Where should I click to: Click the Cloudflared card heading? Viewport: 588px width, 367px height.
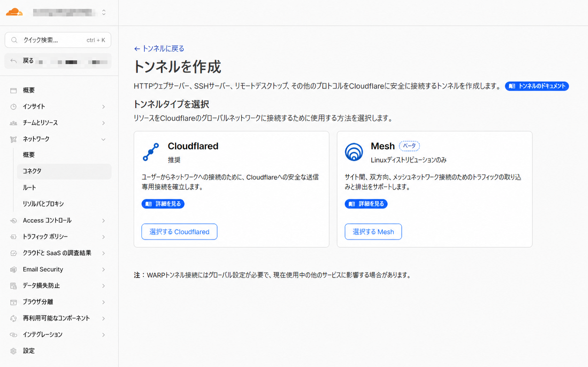[193, 146]
